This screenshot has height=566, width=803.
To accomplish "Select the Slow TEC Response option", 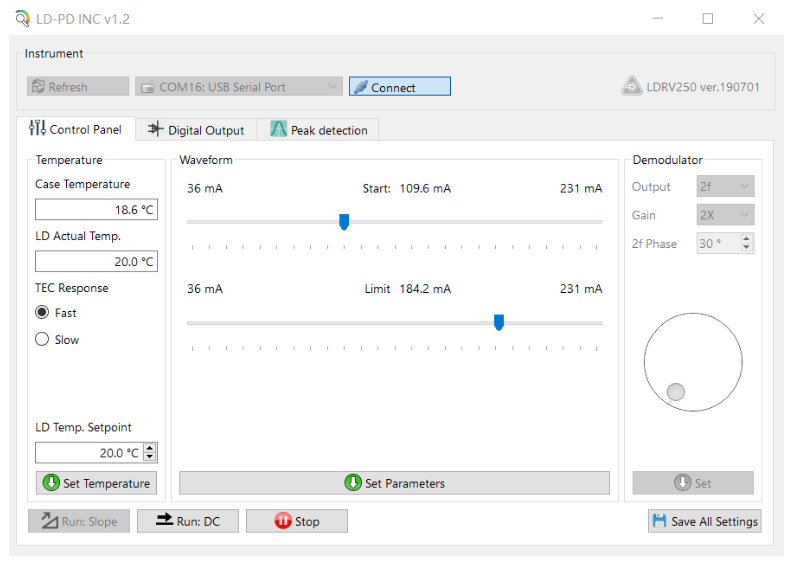I will click(x=42, y=340).
